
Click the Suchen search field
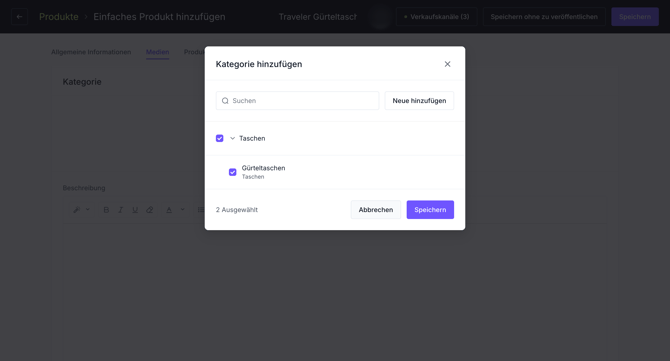(x=297, y=101)
